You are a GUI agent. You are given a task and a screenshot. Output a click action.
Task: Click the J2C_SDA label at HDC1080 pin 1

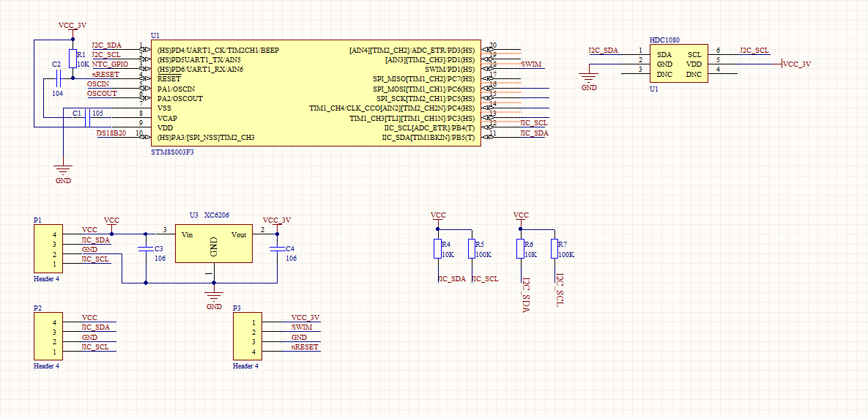tap(604, 51)
